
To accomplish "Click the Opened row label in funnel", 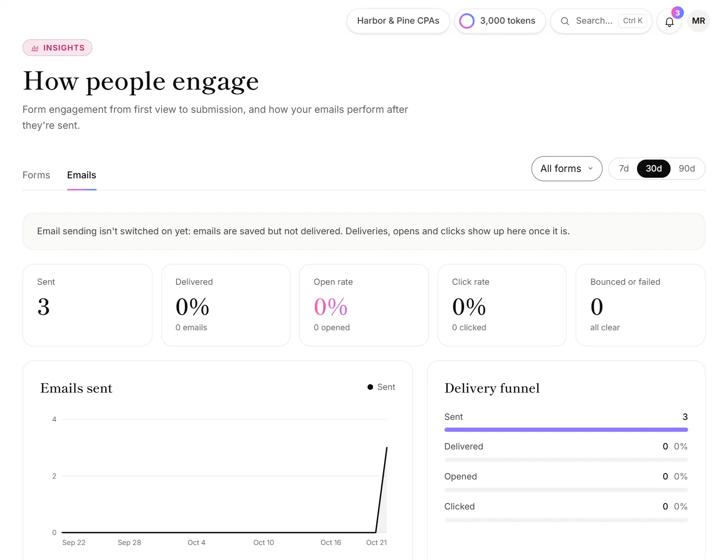I will (x=460, y=476).
